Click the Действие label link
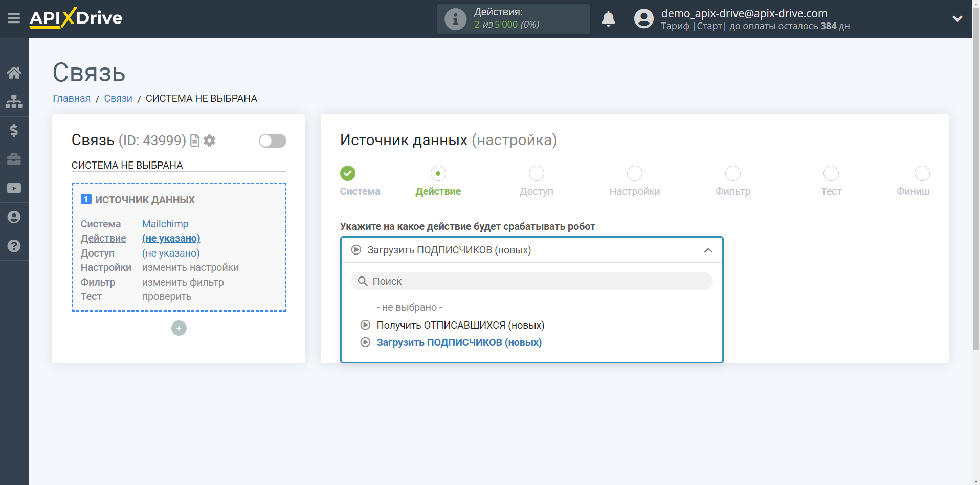 click(103, 238)
